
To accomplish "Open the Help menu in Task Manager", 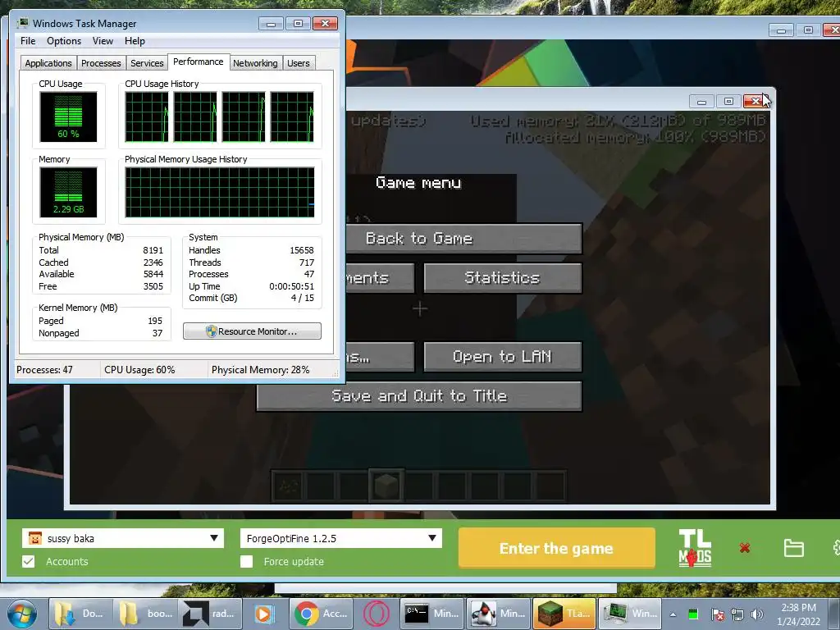I will (135, 41).
